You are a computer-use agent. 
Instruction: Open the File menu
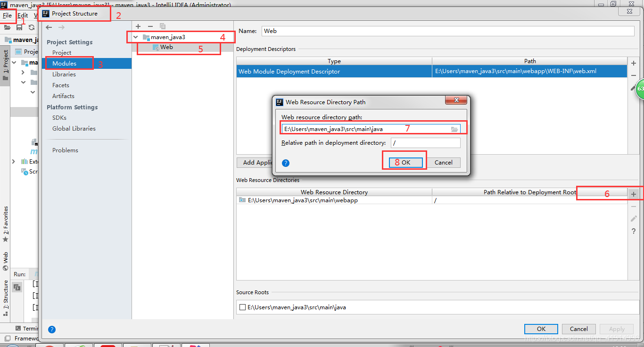(x=7, y=15)
